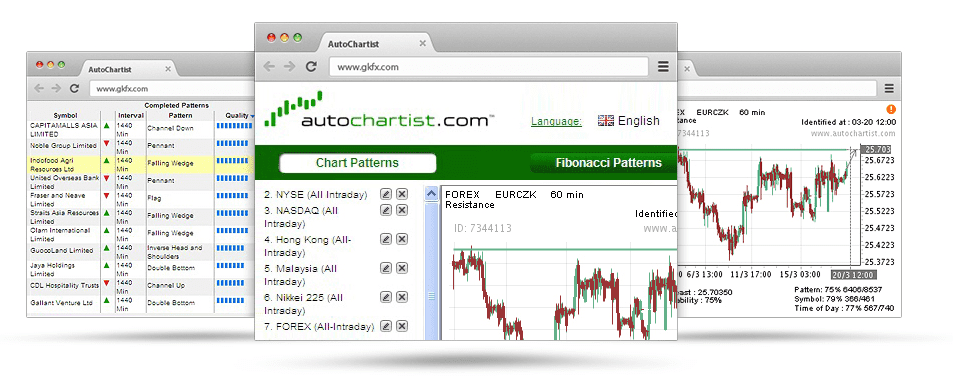The height and width of the screenshot is (384, 953).
Task: Click the back arrow in front browser window
Action: (x=269, y=66)
